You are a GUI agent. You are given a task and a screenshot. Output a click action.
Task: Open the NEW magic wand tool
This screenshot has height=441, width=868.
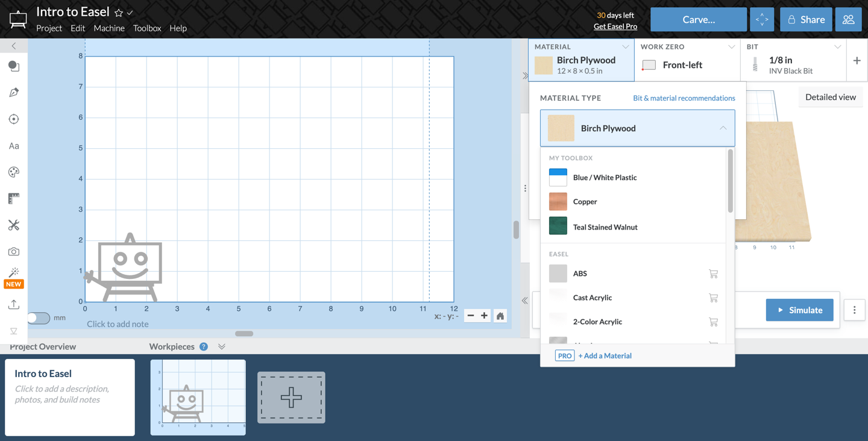point(13,278)
